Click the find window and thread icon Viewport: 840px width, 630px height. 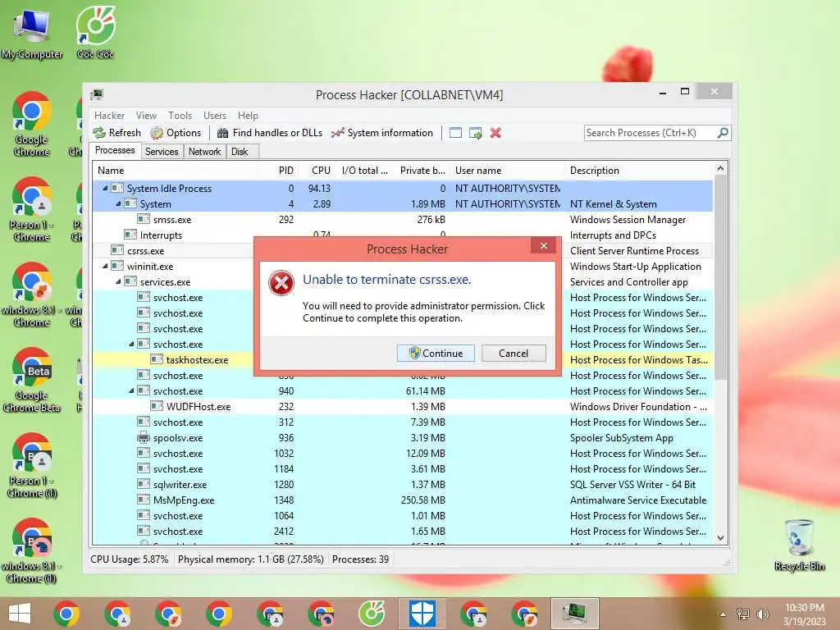(x=475, y=133)
